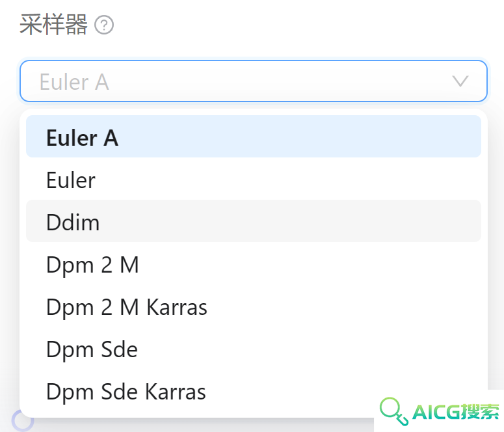Click the greyed Euler A placeholder text
Image resolution: width=504 pixels, height=432 pixels.
74,82
